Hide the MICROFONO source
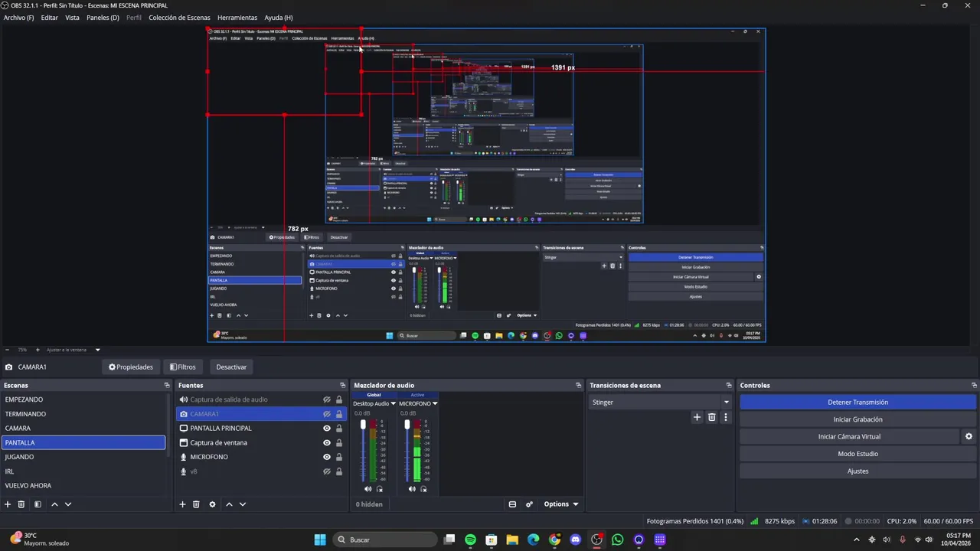The height and width of the screenshot is (551, 980). [327, 457]
